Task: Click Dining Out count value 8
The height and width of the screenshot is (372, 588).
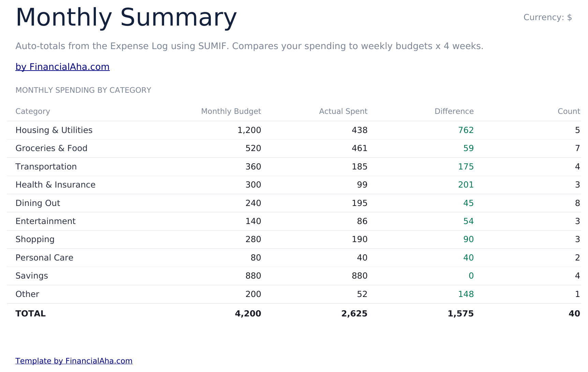Action: [577, 203]
